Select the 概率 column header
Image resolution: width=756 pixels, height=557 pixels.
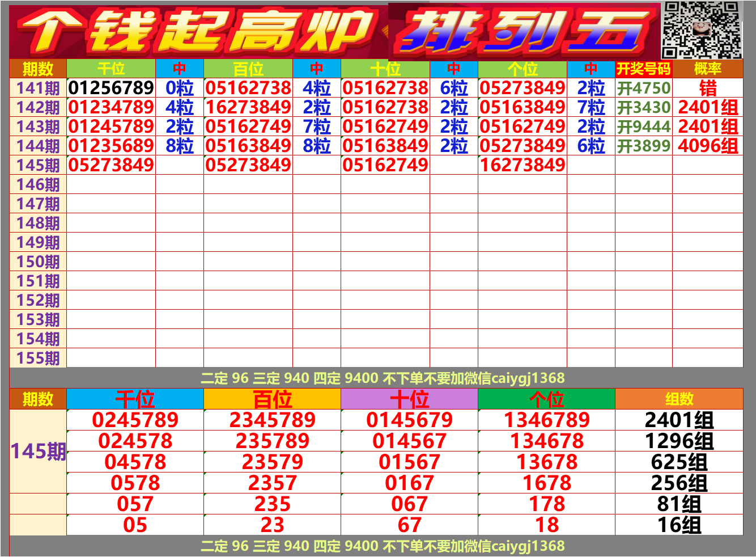(x=708, y=69)
